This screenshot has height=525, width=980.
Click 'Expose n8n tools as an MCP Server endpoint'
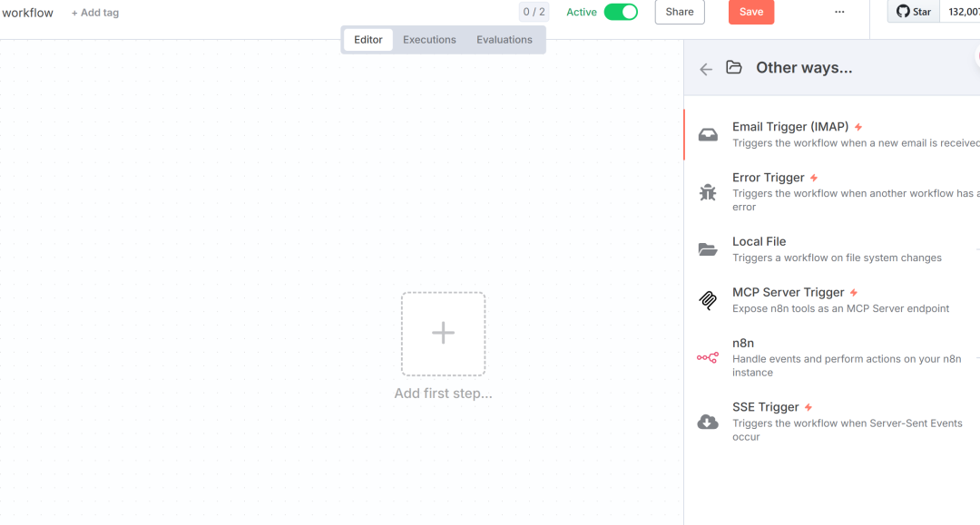[840, 308]
